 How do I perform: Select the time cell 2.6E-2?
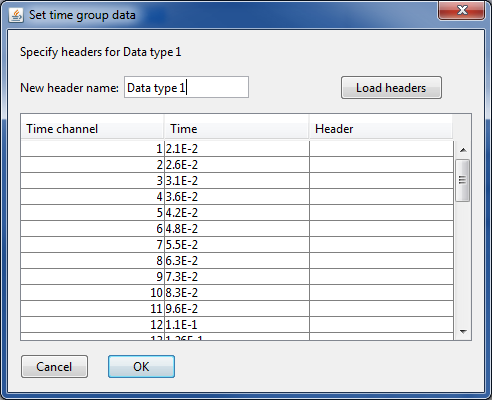click(x=237, y=165)
